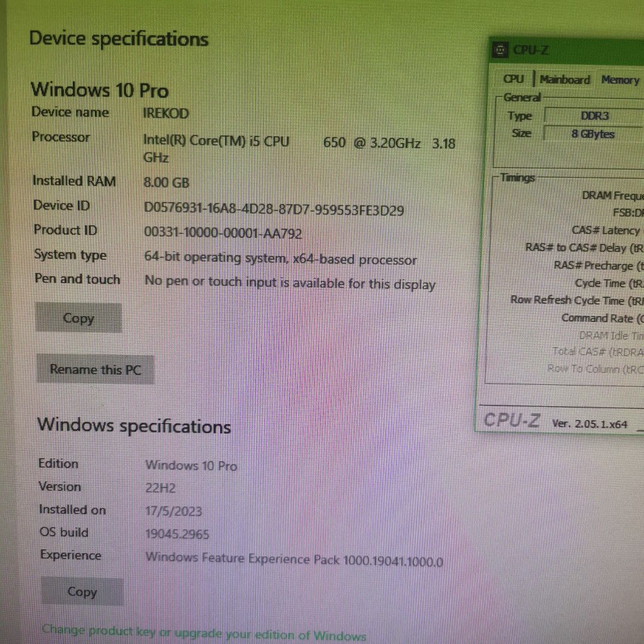This screenshot has width=644, height=644.
Task: Switch to the CPU tab in CPU-Z
Action: coord(513,79)
